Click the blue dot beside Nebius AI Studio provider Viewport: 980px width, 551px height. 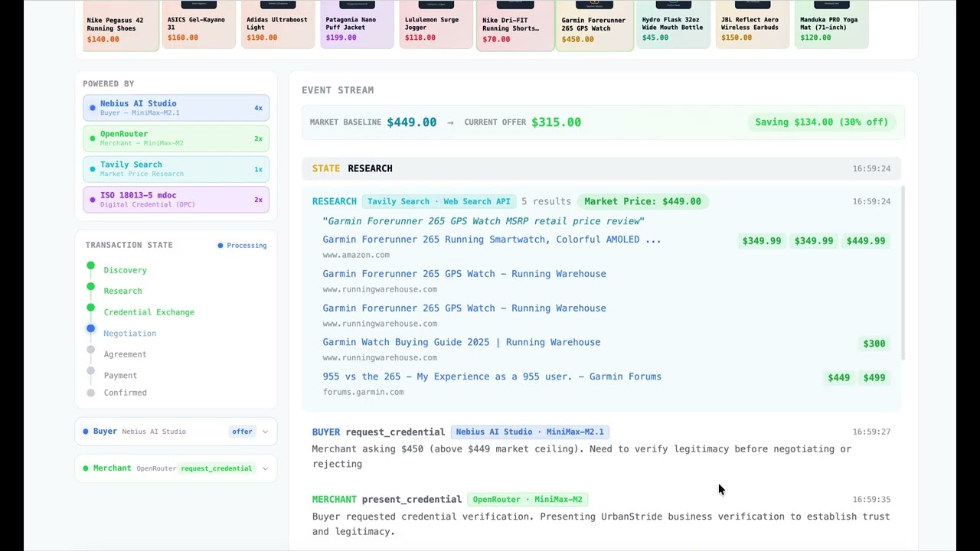(93, 108)
